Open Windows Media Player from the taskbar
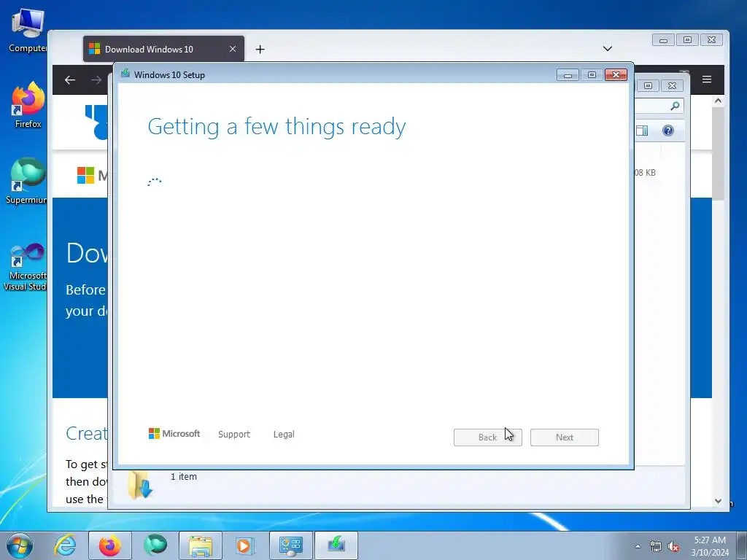This screenshot has width=747, height=560. click(x=245, y=545)
